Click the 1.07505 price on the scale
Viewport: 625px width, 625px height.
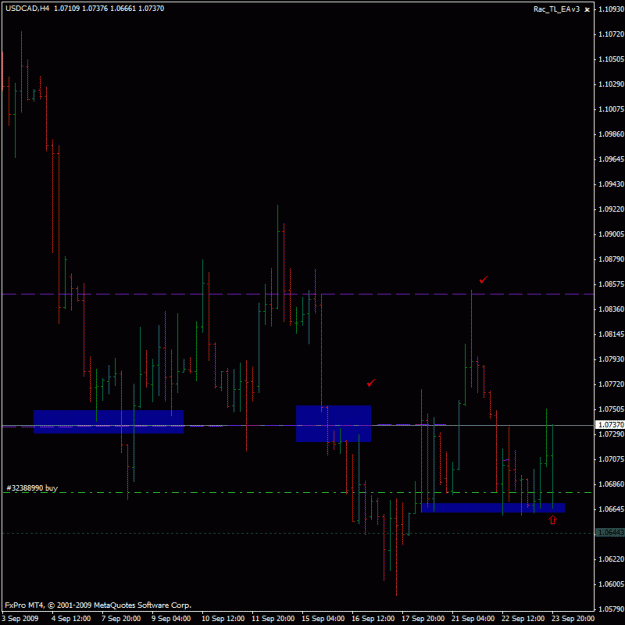[x=611, y=409]
